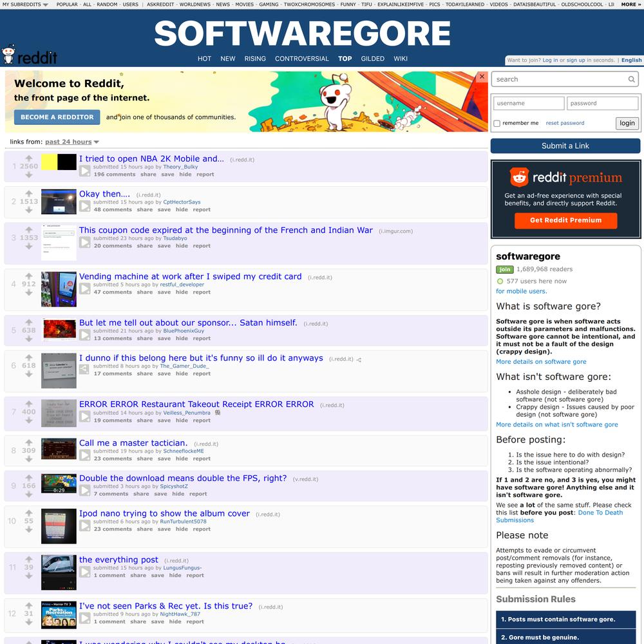Change the 'past 24 hours' time filter
This screenshot has height=644, width=644.
click(72, 142)
